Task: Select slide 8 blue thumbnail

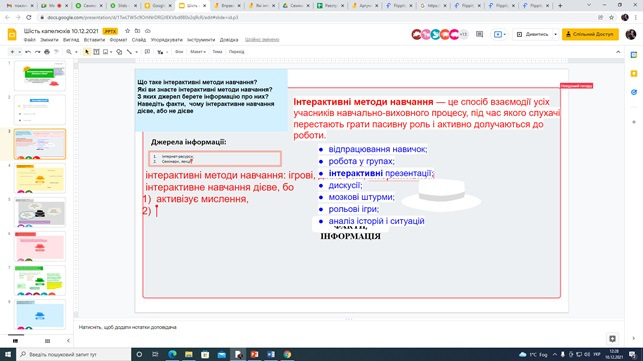Action: 40,314
